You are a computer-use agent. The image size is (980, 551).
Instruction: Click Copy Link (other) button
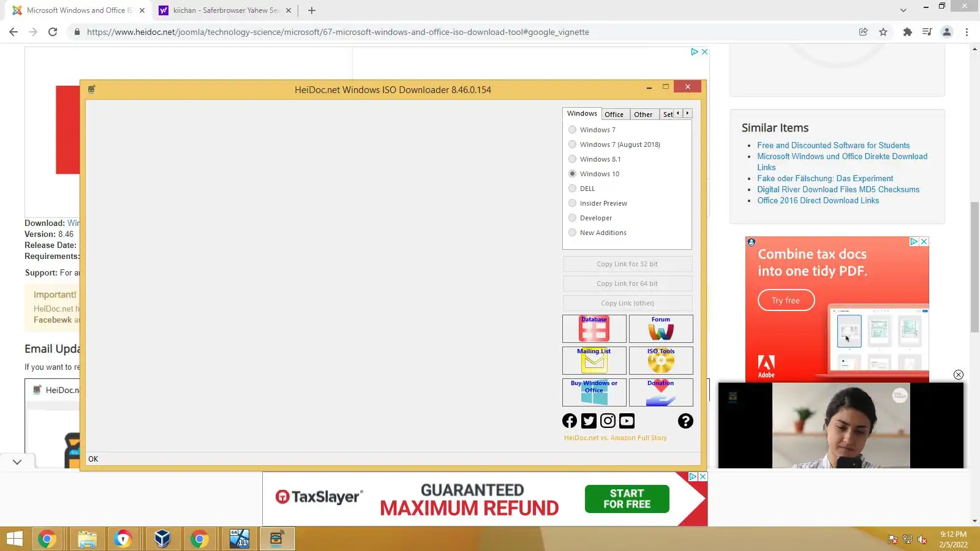627,303
